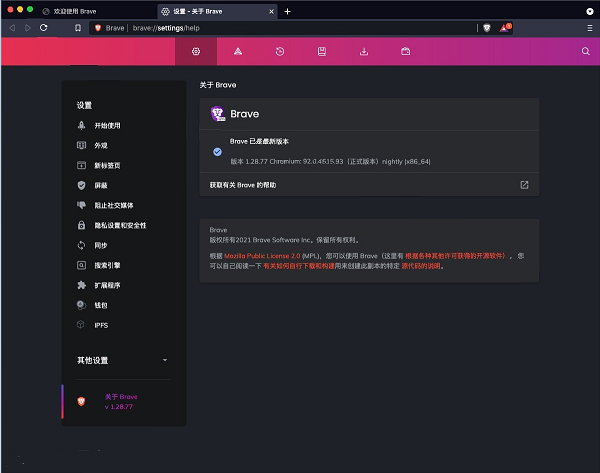
Task: Open the browser hamburger menu
Action: (590, 28)
